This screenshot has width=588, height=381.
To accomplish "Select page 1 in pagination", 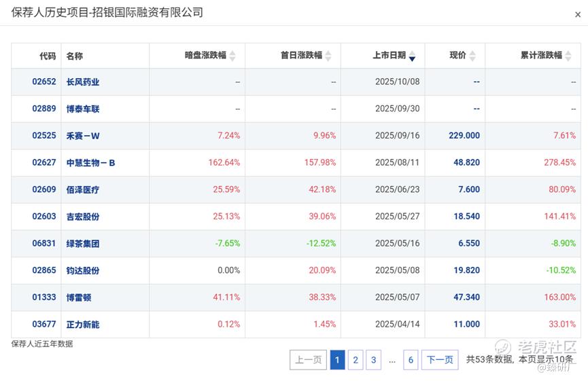I will point(337,360).
